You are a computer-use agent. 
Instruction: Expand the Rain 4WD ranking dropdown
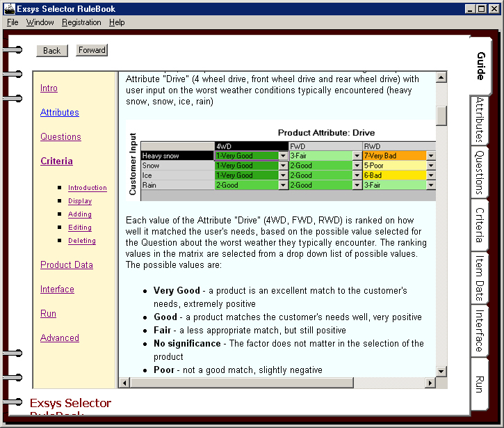click(x=283, y=185)
